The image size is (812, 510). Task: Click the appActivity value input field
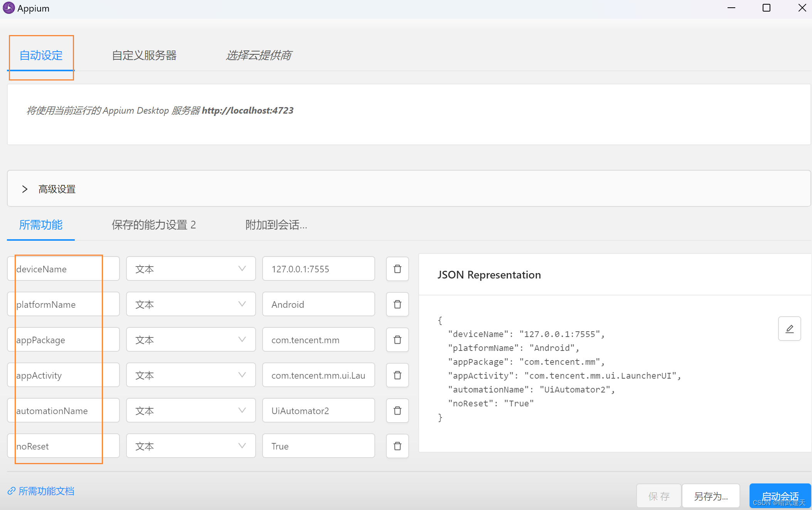[318, 375]
